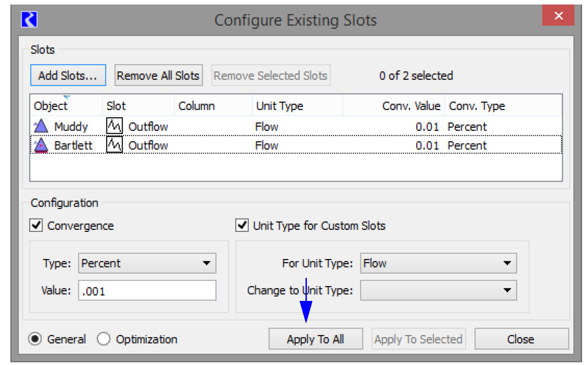588x365 pixels.
Task: Click the Muddy reservoir object icon
Action: point(41,127)
